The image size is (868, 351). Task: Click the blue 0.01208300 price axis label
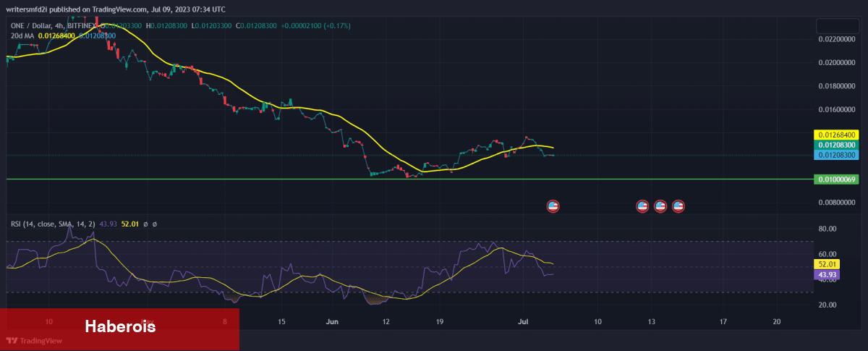point(837,155)
